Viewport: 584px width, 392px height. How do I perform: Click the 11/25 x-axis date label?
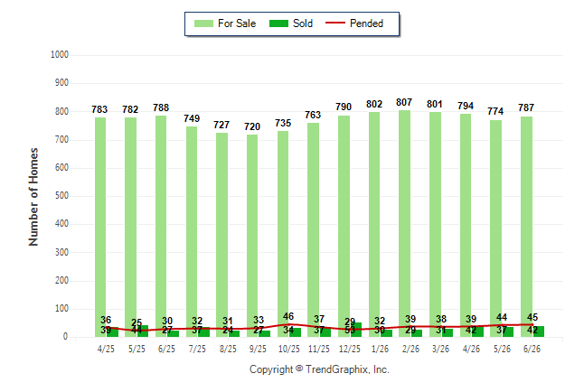tap(319, 349)
